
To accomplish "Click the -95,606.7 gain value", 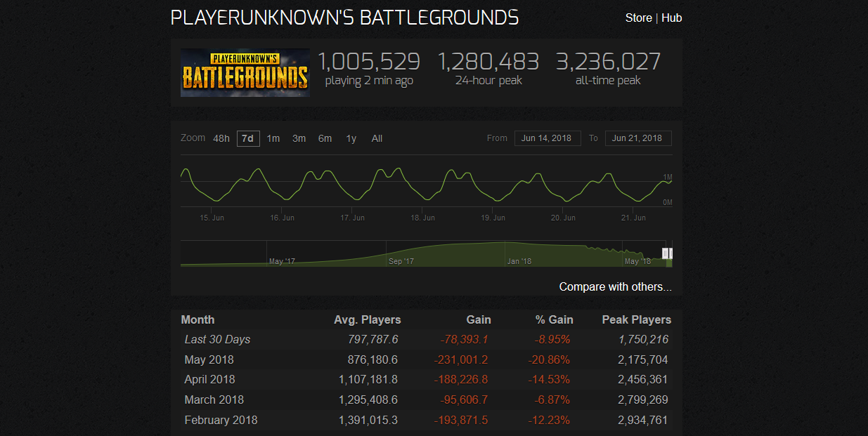I will click(x=464, y=399).
